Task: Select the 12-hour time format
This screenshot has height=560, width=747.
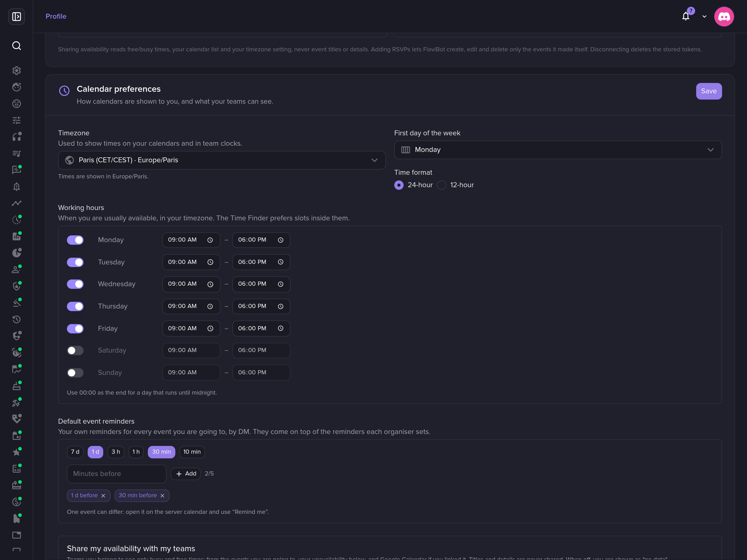Action: (x=441, y=185)
